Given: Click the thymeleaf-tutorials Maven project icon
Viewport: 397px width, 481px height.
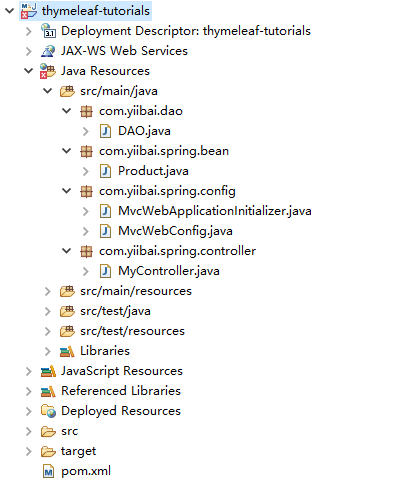Looking at the screenshot, I should coord(29,11).
